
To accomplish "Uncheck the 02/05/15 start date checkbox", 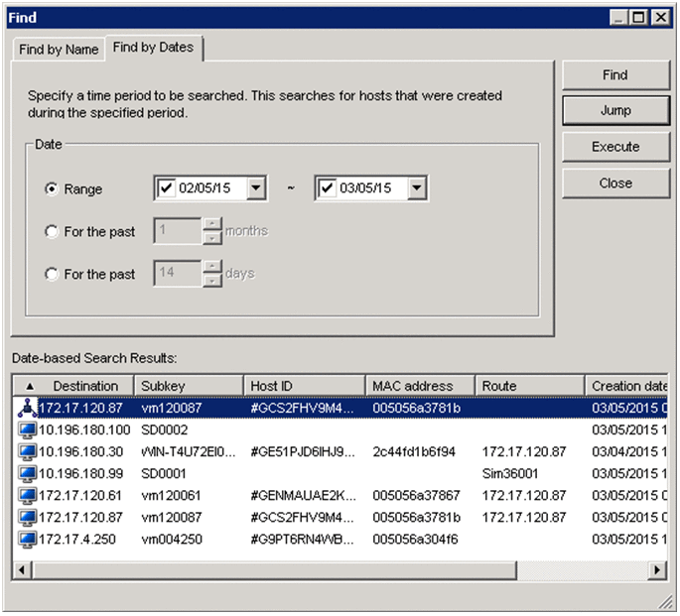I will click(x=167, y=188).
